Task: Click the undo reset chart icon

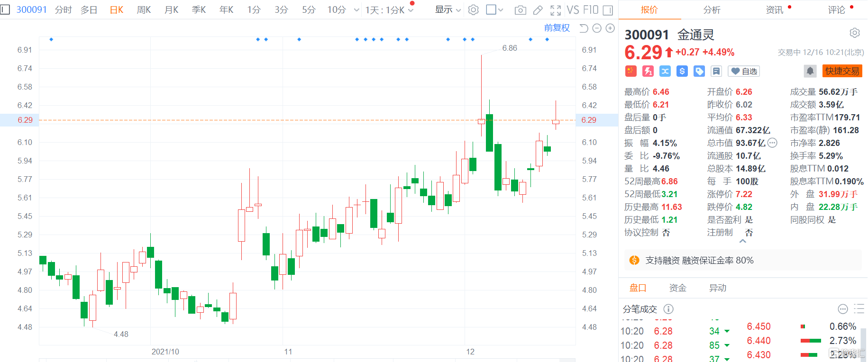Action: tap(584, 28)
